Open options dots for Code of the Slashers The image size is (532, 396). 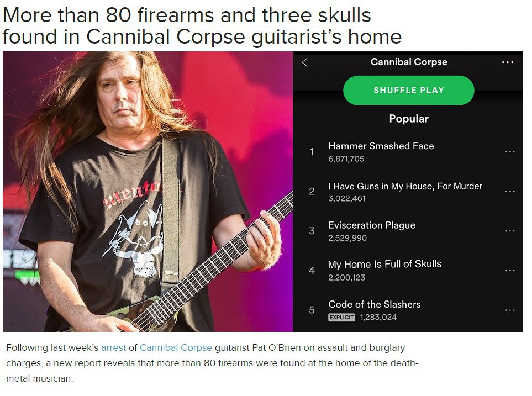click(x=510, y=310)
